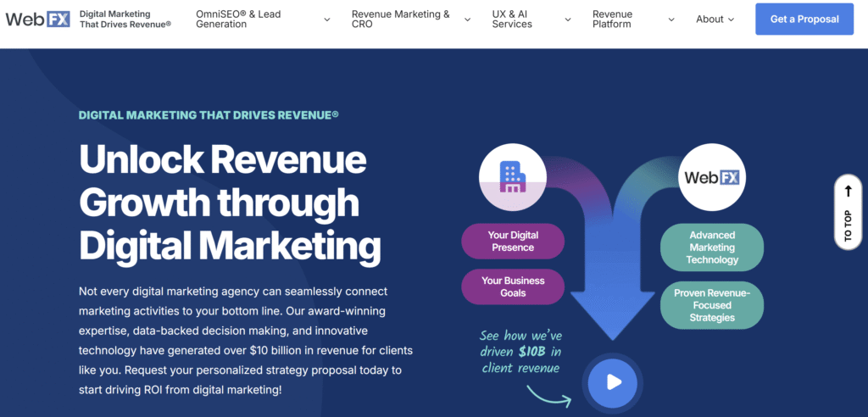Click the WebFX logo in header
Screen dimensions: 868x417
pyautogui.click(x=37, y=19)
